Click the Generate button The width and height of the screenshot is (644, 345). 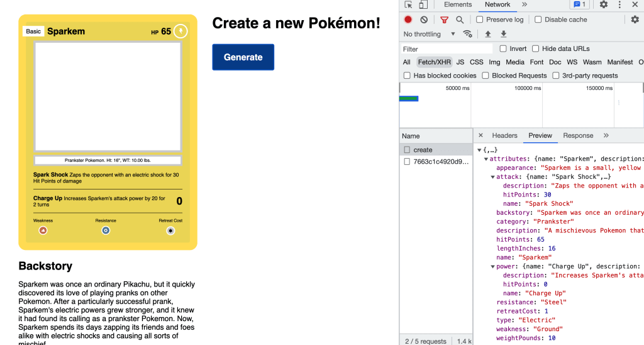tap(243, 57)
